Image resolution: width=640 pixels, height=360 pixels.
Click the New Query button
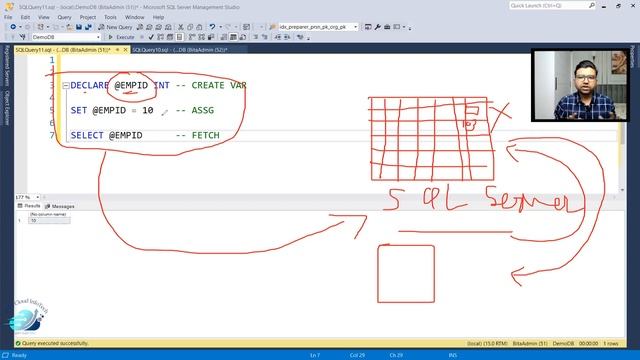point(115,27)
